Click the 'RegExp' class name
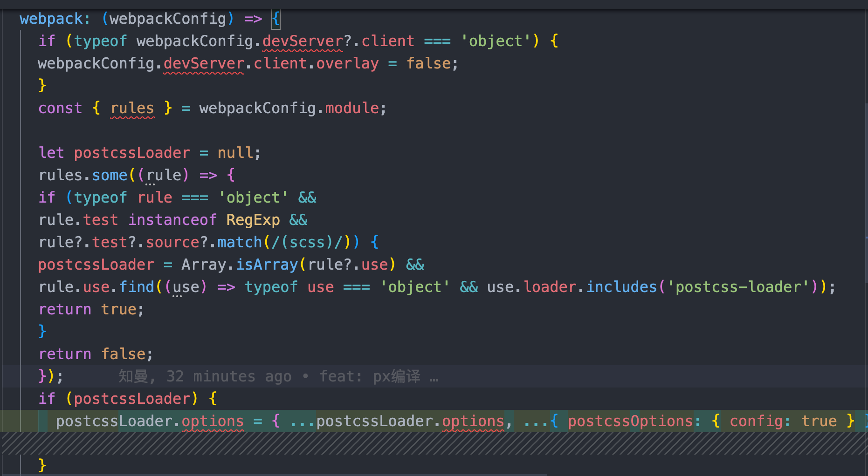Viewport: 868px width, 476px height. (253, 220)
